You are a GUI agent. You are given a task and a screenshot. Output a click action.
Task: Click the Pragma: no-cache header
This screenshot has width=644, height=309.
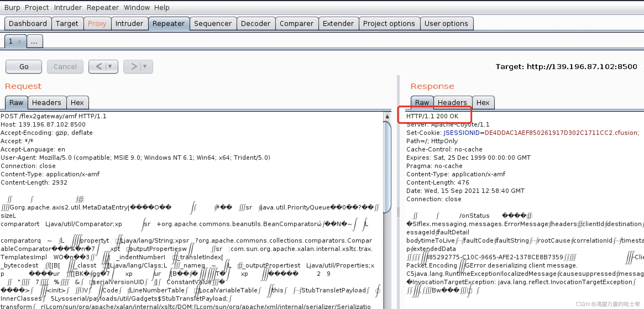click(x=434, y=166)
